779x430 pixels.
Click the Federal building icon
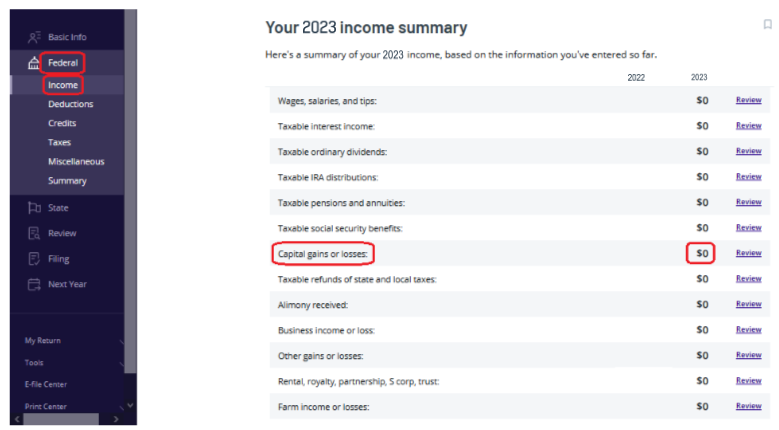(34, 64)
